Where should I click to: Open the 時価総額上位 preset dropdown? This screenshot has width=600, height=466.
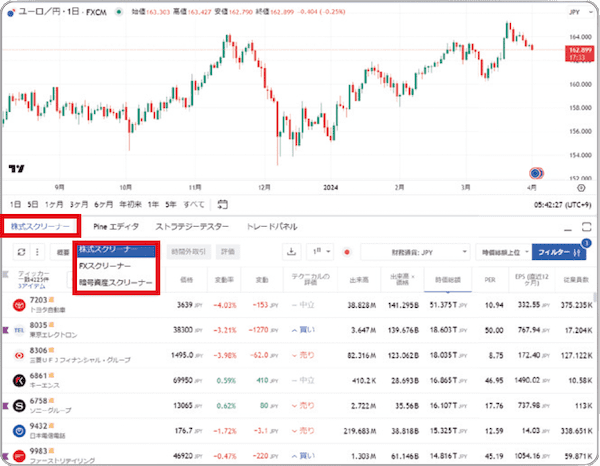click(x=504, y=252)
